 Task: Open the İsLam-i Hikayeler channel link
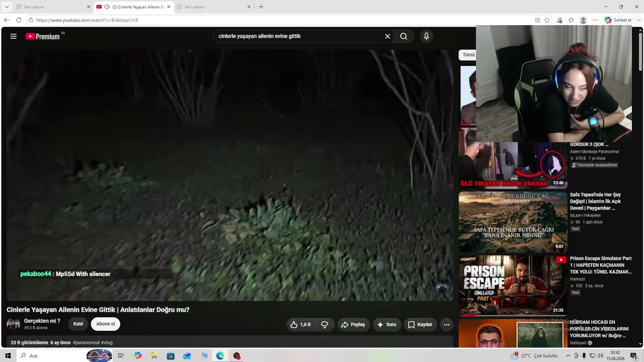pyautogui.click(x=586, y=215)
